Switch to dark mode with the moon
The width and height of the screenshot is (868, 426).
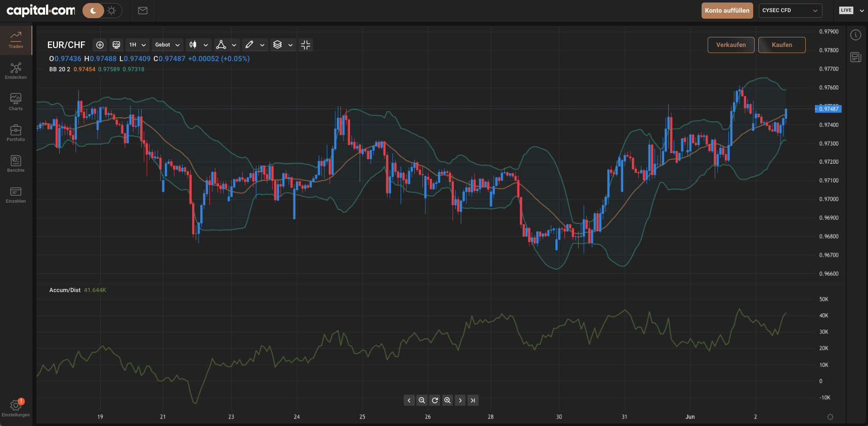tap(93, 11)
